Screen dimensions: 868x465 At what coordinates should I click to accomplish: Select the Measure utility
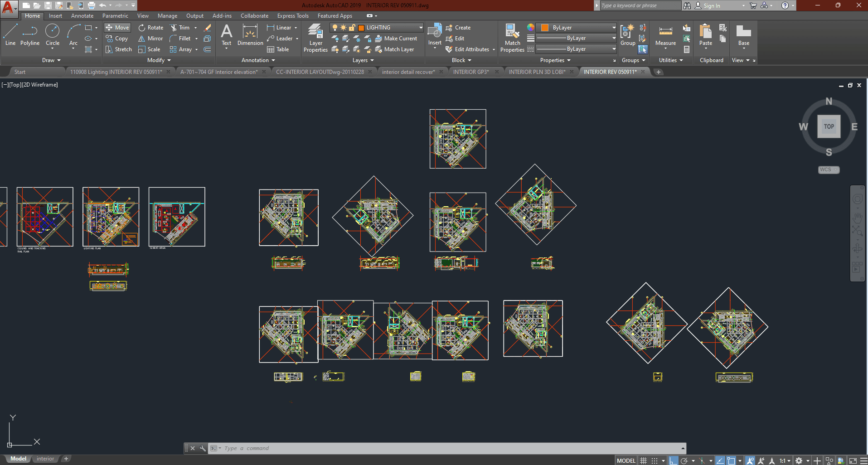click(665, 35)
